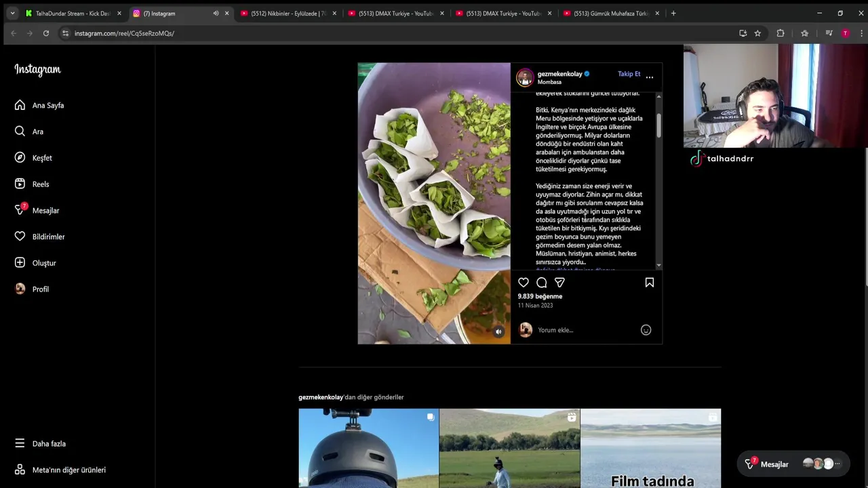The width and height of the screenshot is (868, 488).
Task: Like the post with heart icon
Action: [x=524, y=283]
